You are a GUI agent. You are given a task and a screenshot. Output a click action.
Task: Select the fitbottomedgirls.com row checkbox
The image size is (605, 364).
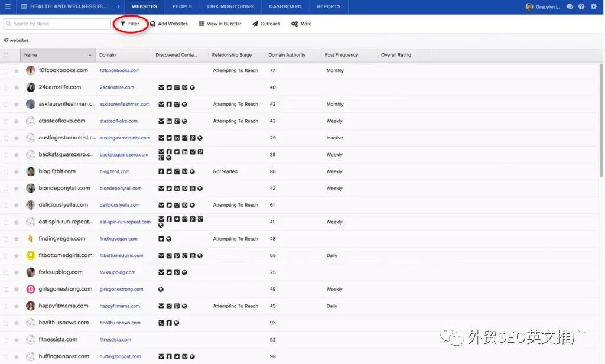pyautogui.click(x=6, y=256)
